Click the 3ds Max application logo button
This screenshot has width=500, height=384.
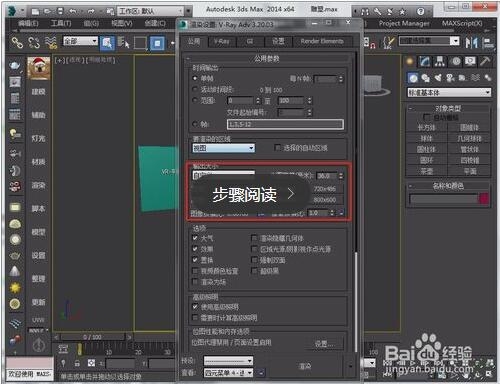pos(12,11)
